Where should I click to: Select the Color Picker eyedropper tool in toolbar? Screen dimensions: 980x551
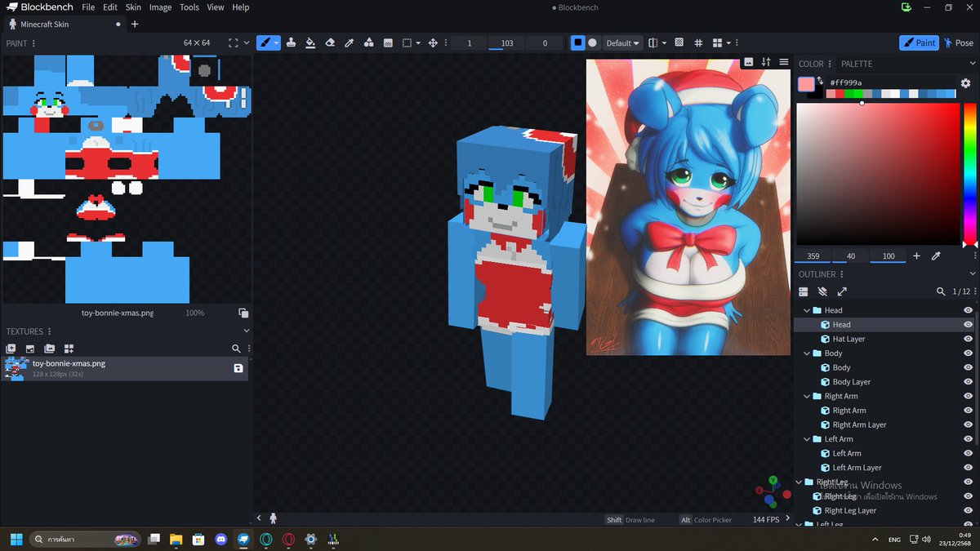click(x=350, y=42)
